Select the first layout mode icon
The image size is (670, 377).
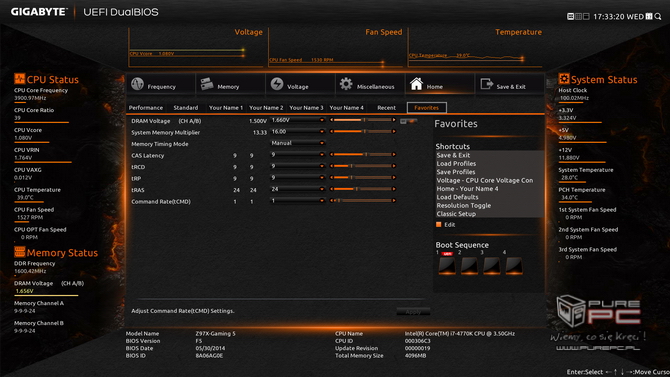(570, 16)
